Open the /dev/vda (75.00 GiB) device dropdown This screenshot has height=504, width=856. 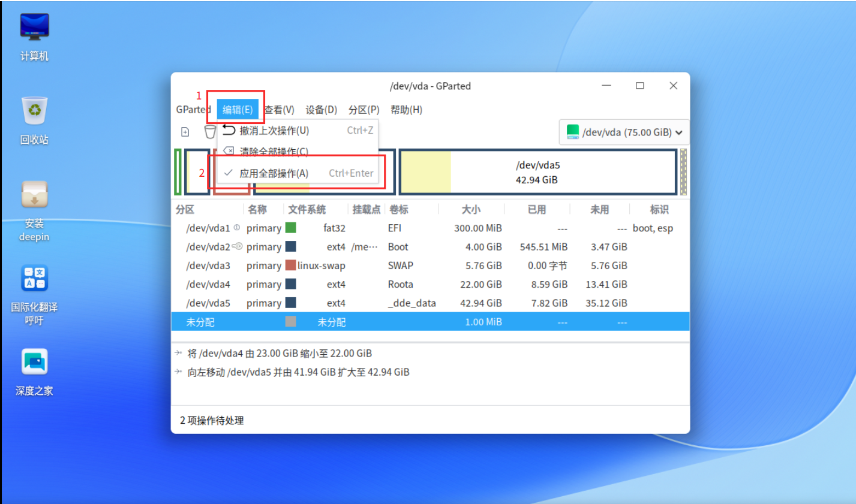(x=624, y=132)
